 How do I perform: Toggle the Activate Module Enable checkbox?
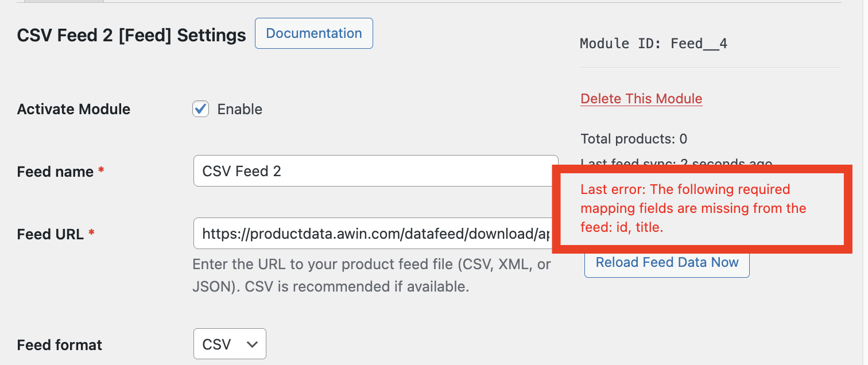click(x=200, y=109)
